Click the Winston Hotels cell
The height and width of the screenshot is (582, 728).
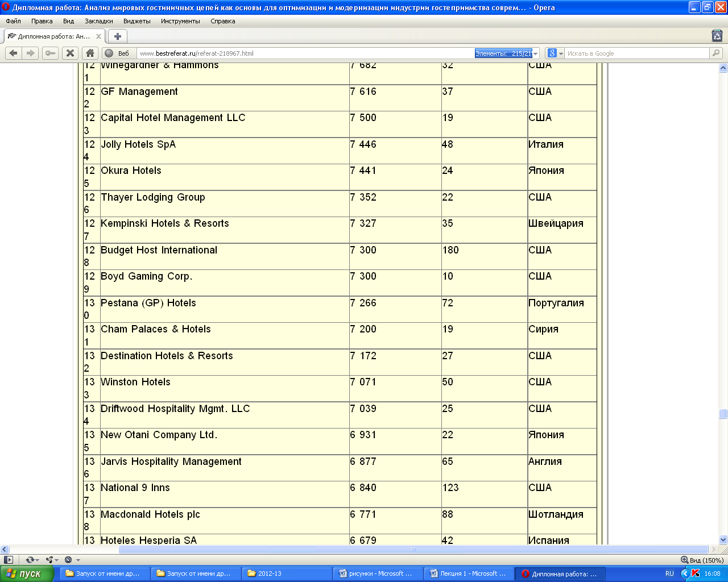click(x=225, y=388)
